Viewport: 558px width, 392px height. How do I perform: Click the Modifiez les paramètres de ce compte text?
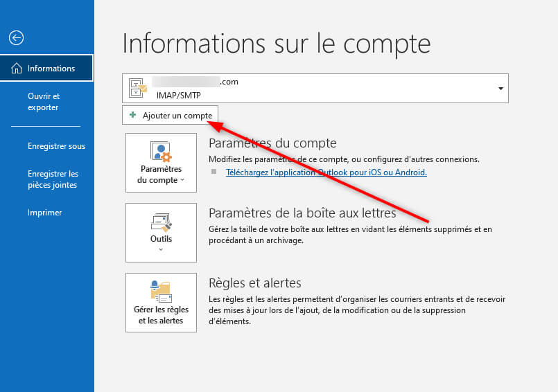tap(344, 159)
